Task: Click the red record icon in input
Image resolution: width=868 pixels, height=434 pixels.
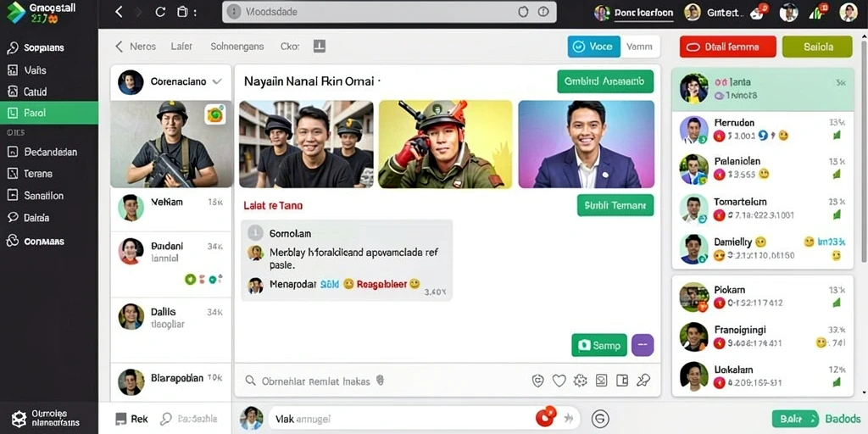Action: click(546, 417)
